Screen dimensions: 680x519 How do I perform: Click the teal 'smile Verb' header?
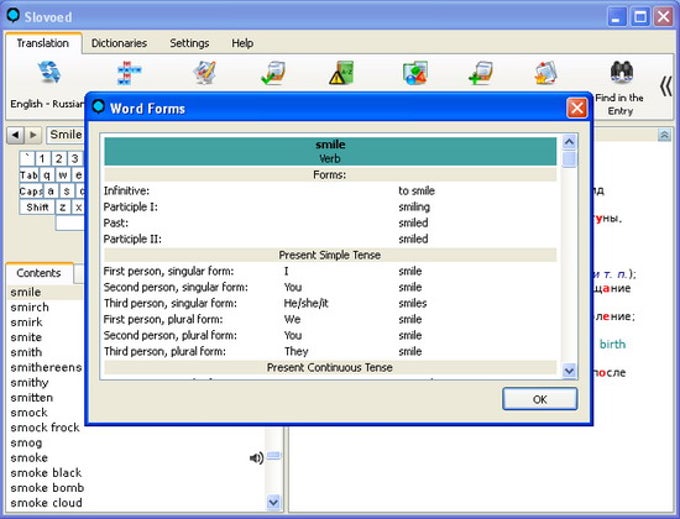coord(330,151)
